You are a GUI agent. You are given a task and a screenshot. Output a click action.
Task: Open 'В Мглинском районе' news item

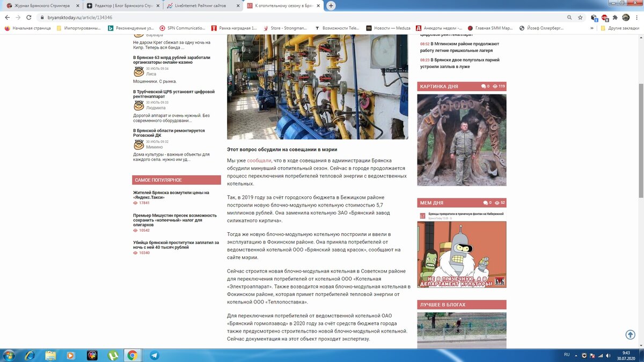pos(460,47)
